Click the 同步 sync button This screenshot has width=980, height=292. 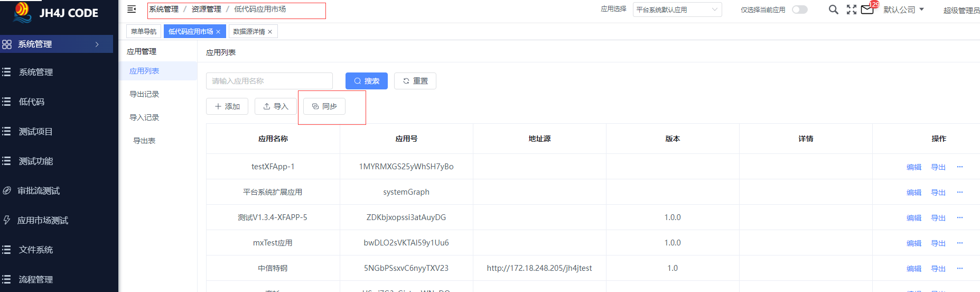point(324,106)
